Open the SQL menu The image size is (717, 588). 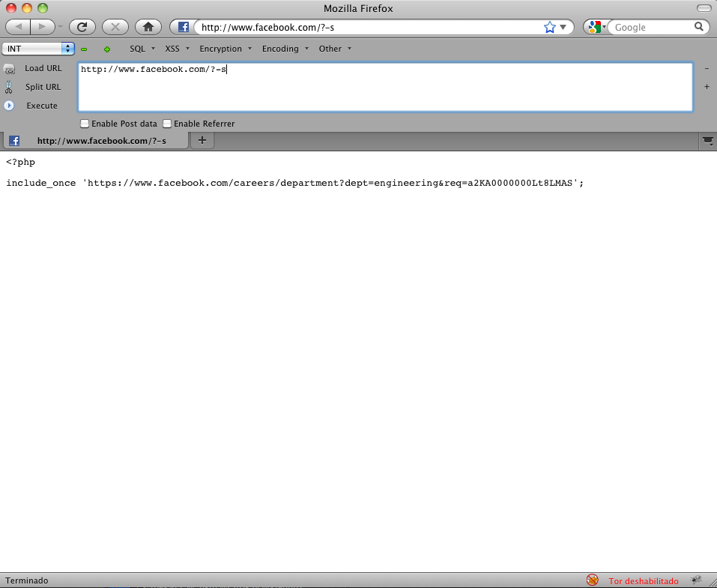(x=142, y=49)
